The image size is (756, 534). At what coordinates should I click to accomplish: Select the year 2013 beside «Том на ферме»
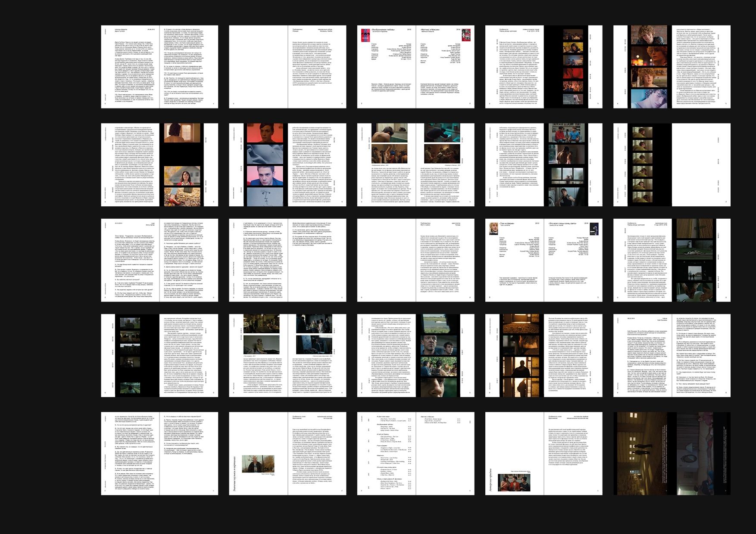[537, 224]
